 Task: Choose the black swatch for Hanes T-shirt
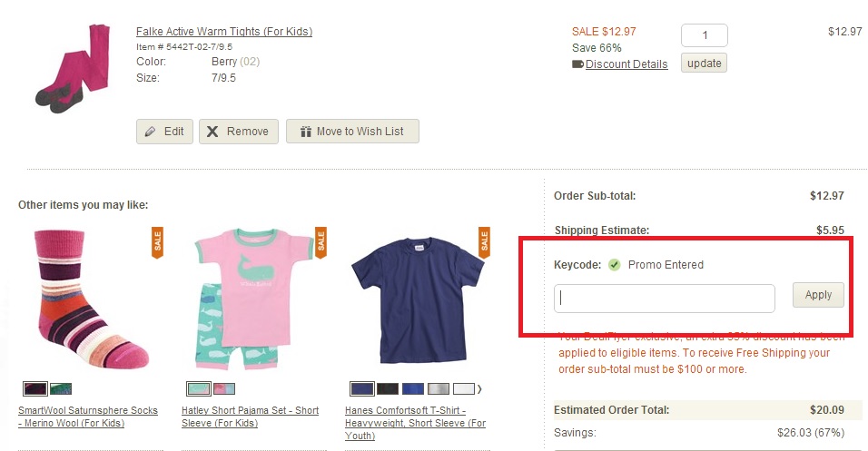388,389
